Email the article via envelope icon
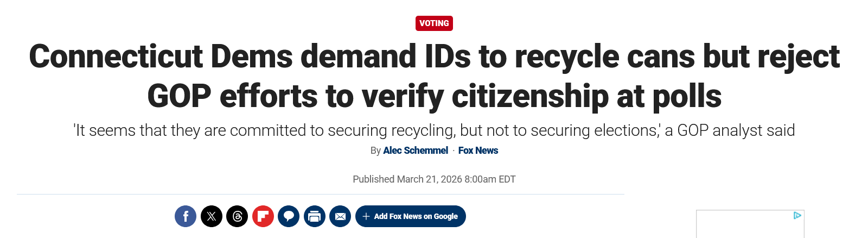 click(340, 216)
